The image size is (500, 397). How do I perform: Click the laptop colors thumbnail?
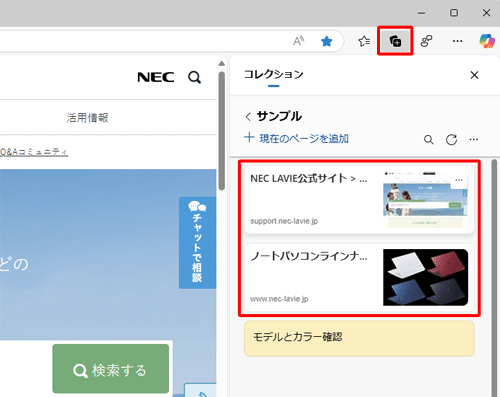[425, 277]
